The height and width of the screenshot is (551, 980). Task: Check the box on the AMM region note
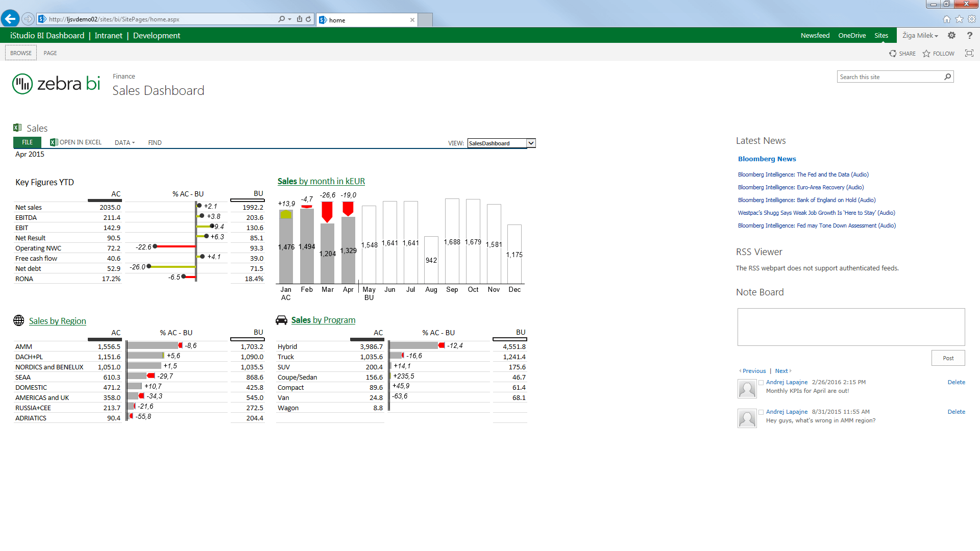tap(761, 412)
